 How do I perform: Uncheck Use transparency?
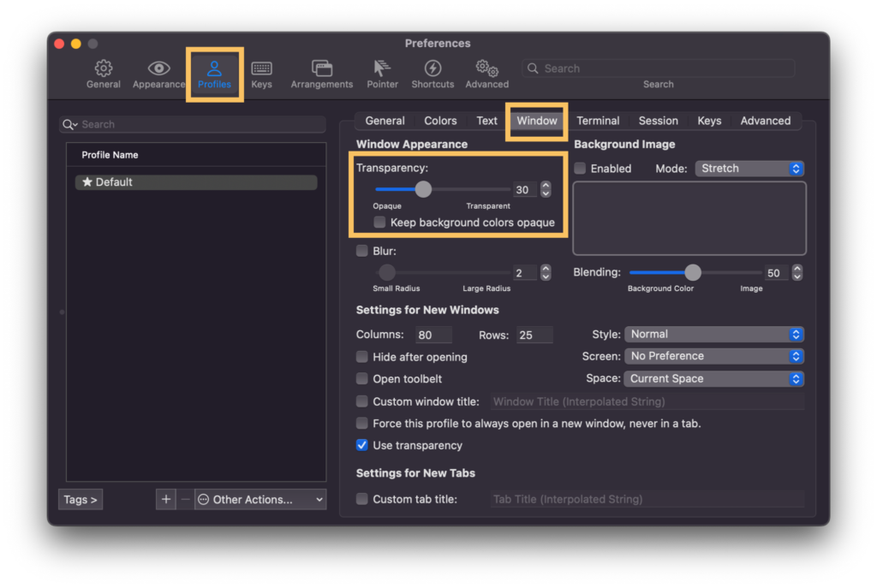point(362,445)
